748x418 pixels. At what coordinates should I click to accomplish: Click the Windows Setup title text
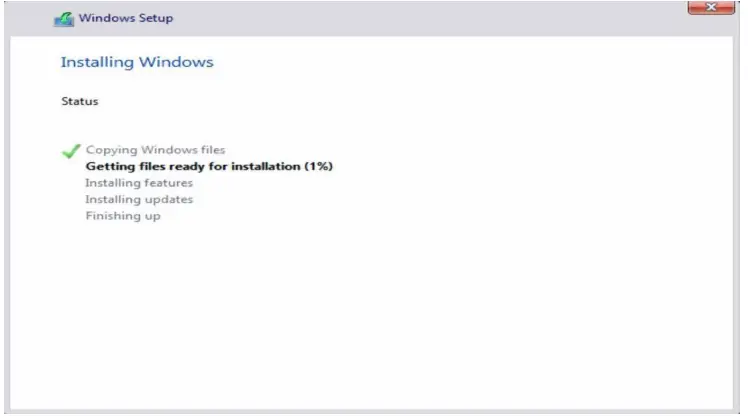(126, 18)
